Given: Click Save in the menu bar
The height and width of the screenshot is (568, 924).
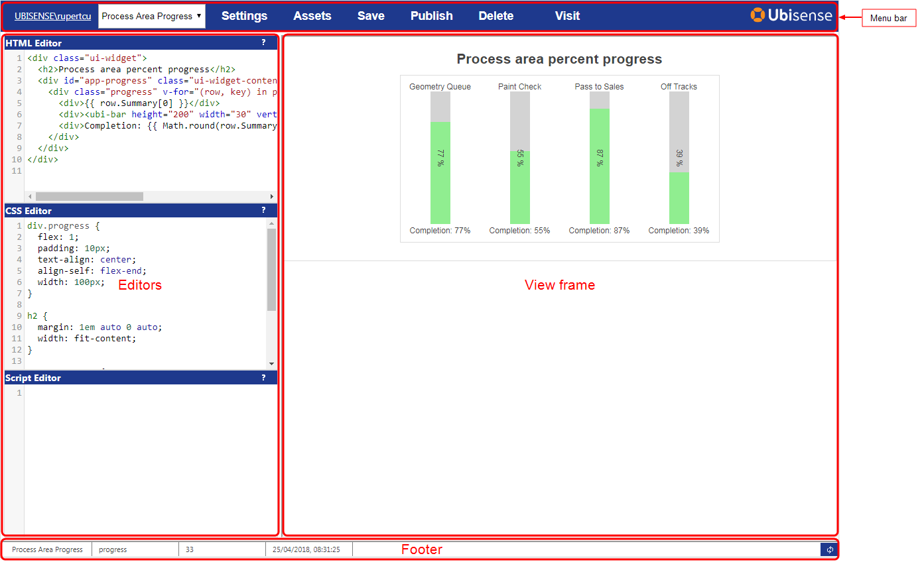Looking at the screenshot, I should click(371, 16).
